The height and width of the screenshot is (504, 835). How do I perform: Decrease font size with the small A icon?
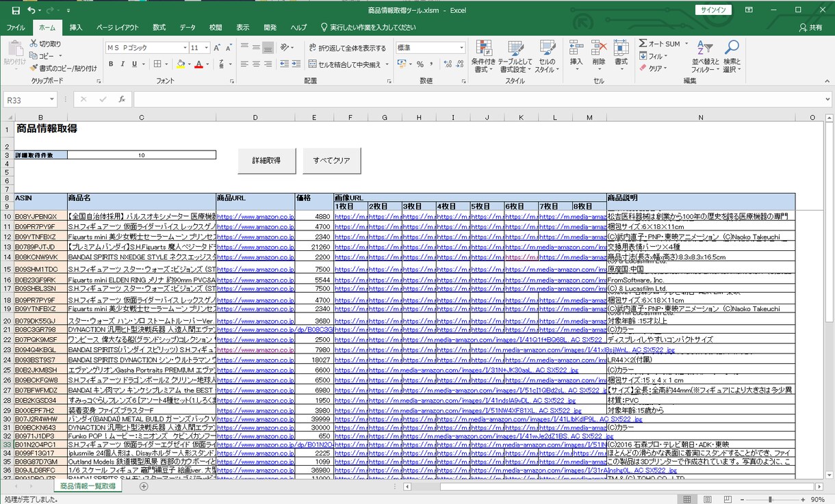tap(230, 48)
